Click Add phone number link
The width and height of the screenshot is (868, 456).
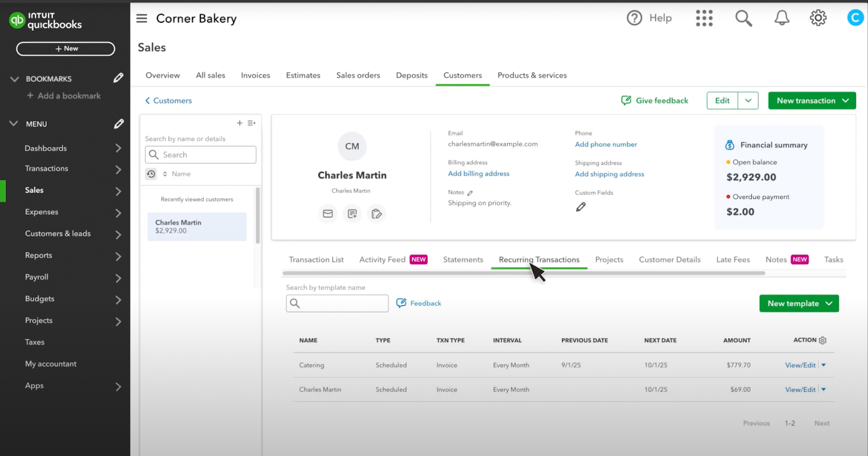[x=606, y=144]
